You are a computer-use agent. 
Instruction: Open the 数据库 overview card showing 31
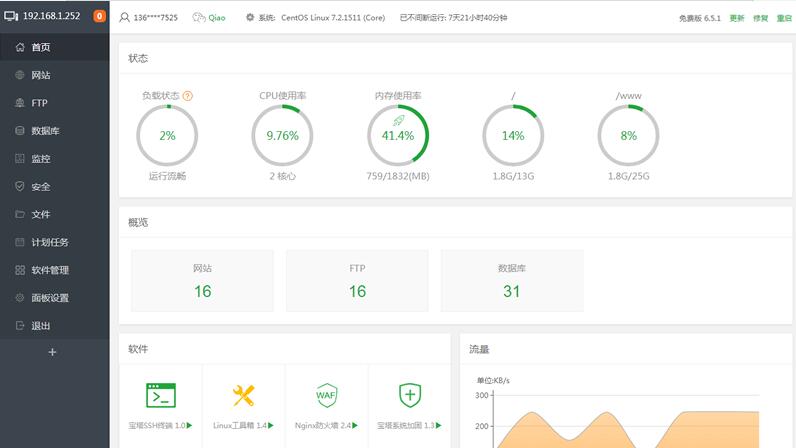pyautogui.click(x=512, y=280)
